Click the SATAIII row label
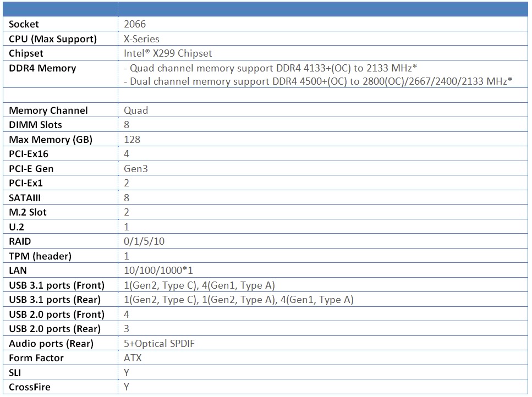 coord(25,198)
